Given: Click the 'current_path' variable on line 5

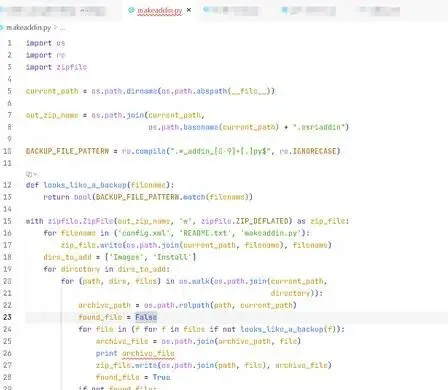Looking at the screenshot, I should (x=52, y=91).
